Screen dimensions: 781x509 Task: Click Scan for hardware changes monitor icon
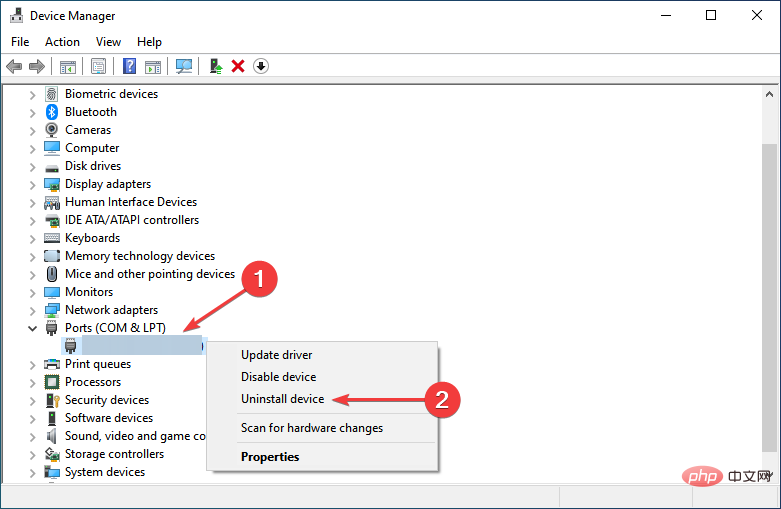[x=183, y=66]
